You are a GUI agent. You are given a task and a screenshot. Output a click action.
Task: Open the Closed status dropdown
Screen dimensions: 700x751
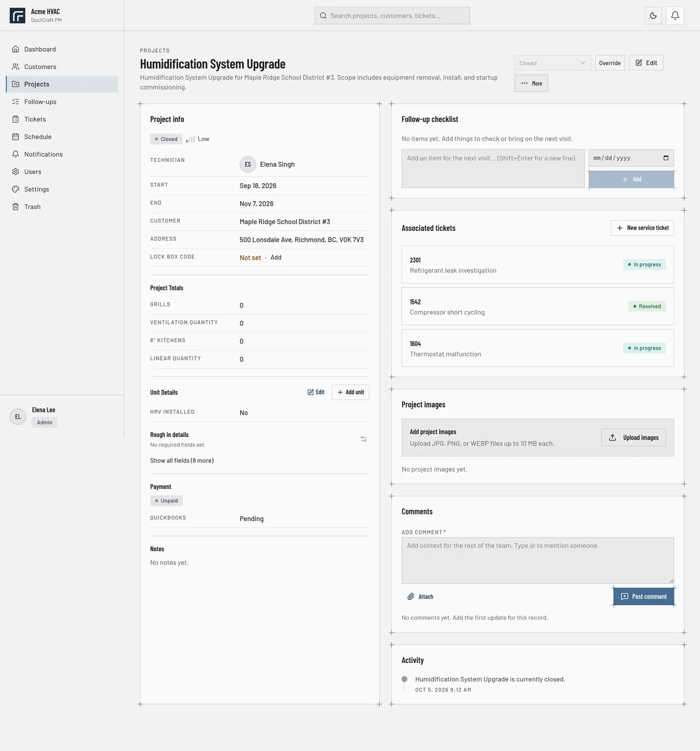tap(553, 63)
